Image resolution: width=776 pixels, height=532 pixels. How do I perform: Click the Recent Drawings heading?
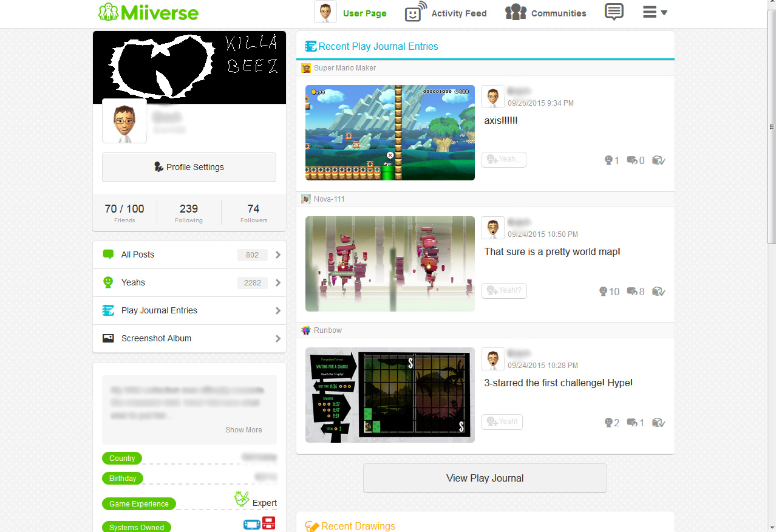[x=350, y=526]
